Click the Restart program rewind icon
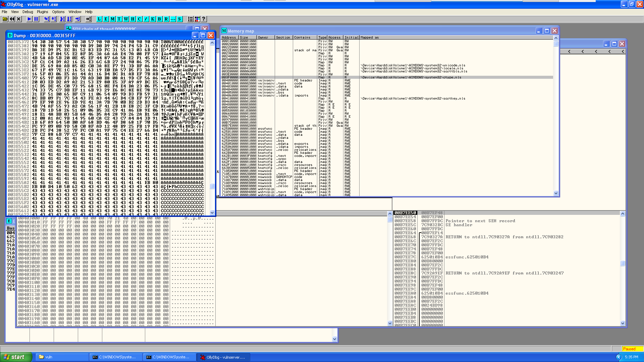 tap(12, 19)
